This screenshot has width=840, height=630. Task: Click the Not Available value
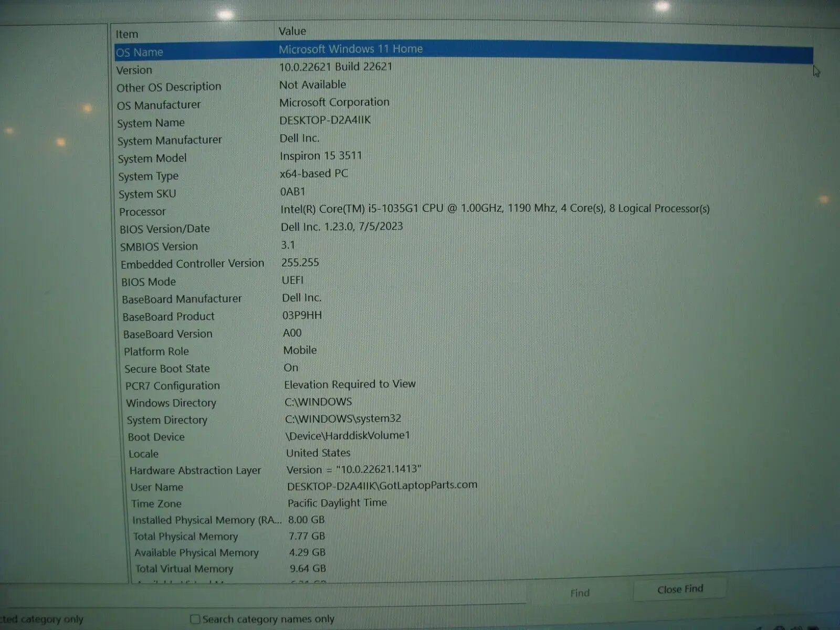[x=313, y=85]
